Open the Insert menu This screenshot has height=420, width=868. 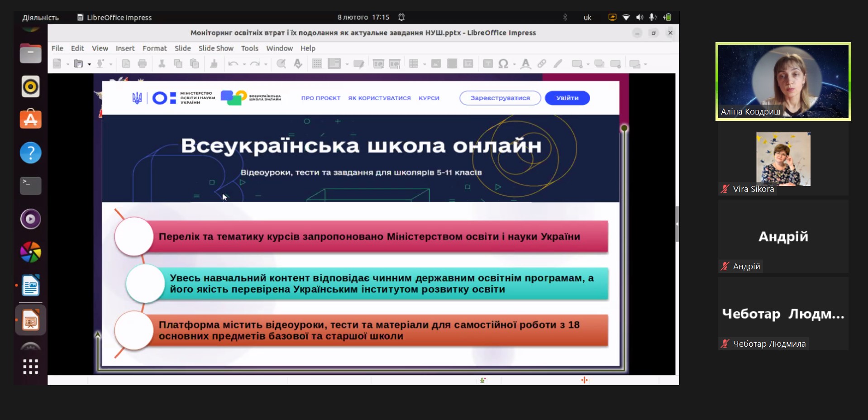(125, 48)
